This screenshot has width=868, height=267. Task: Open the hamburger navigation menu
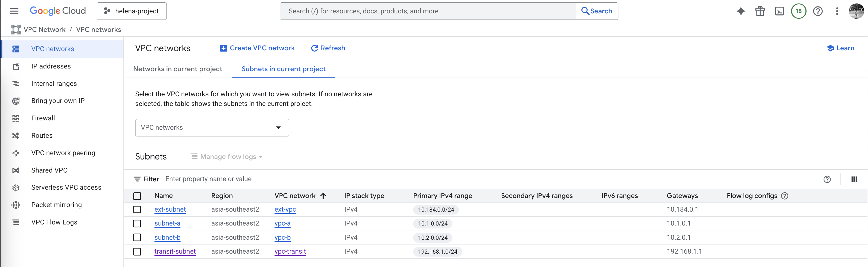[14, 11]
